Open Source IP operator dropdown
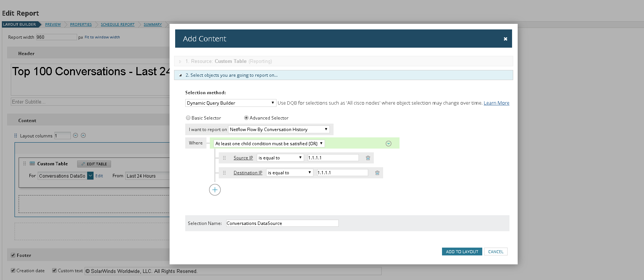The height and width of the screenshot is (280, 644). pyautogui.click(x=281, y=157)
